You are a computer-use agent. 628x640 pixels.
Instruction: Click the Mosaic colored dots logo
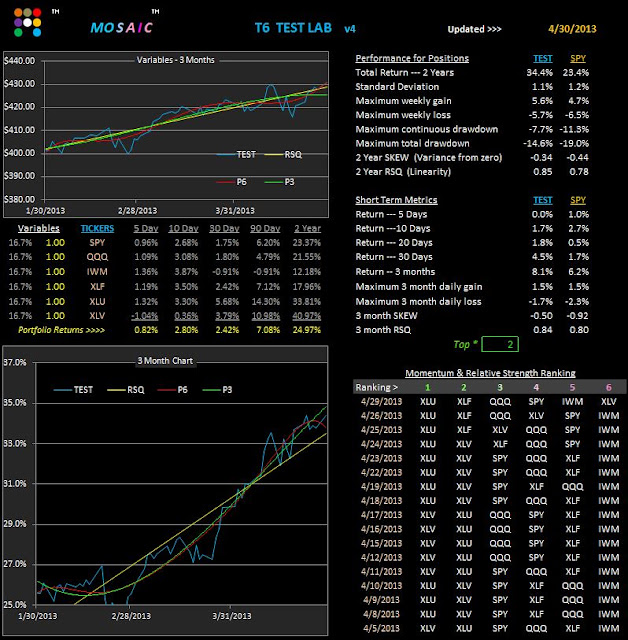coord(27,22)
